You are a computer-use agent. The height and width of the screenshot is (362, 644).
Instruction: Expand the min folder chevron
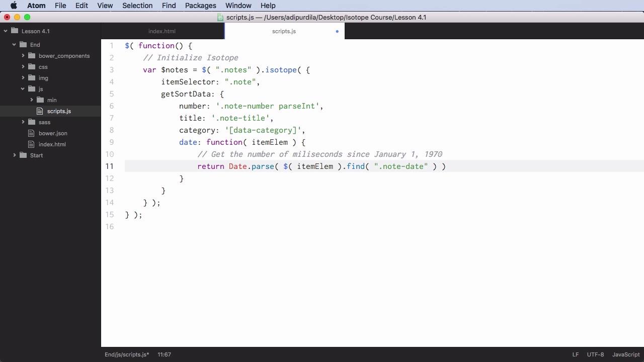tap(32, 100)
